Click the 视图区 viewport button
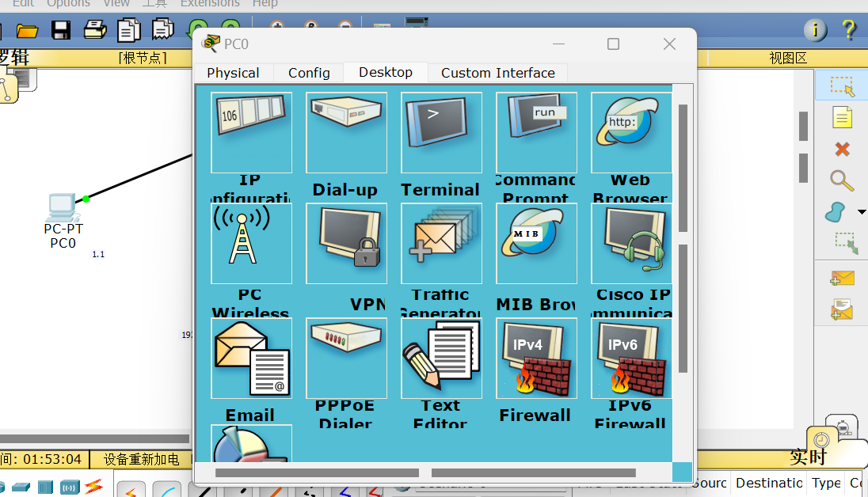The image size is (868, 497). click(x=788, y=58)
